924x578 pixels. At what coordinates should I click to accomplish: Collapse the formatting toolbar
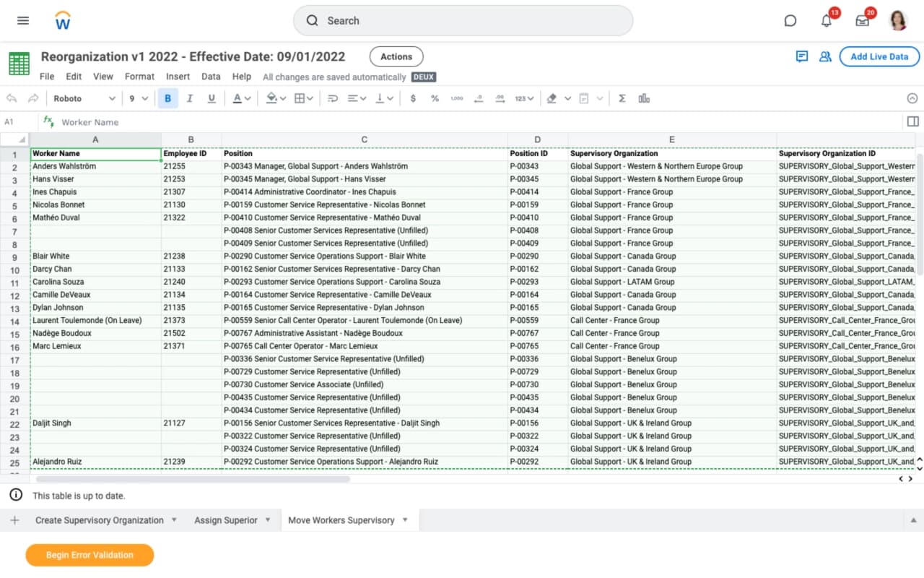912,98
